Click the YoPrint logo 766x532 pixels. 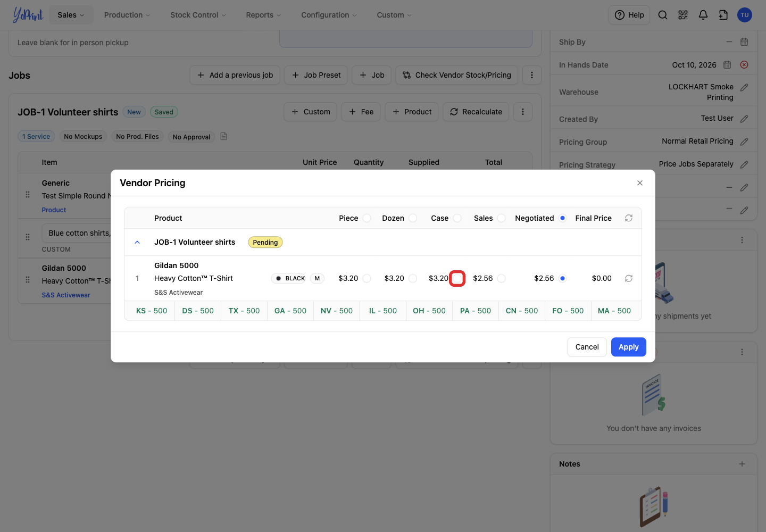28,15
